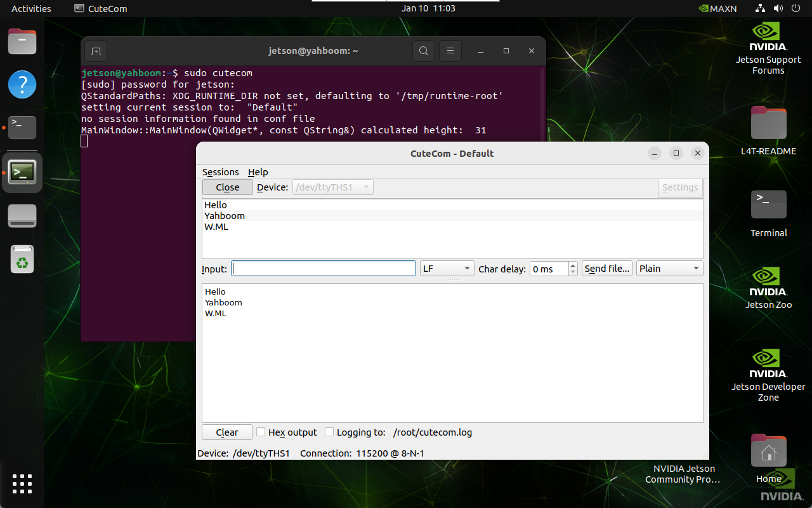Click Send file... button
Screen dimensions: 812x508
pyautogui.click(x=607, y=269)
